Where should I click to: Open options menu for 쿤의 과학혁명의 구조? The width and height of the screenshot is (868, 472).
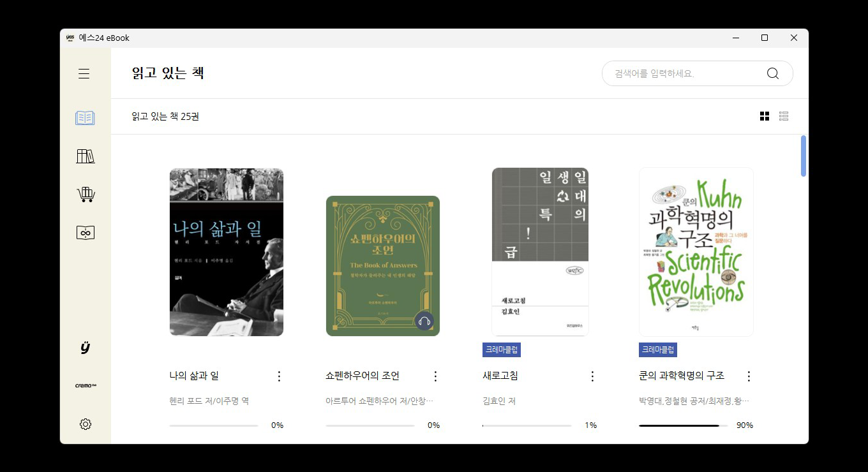tap(749, 376)
